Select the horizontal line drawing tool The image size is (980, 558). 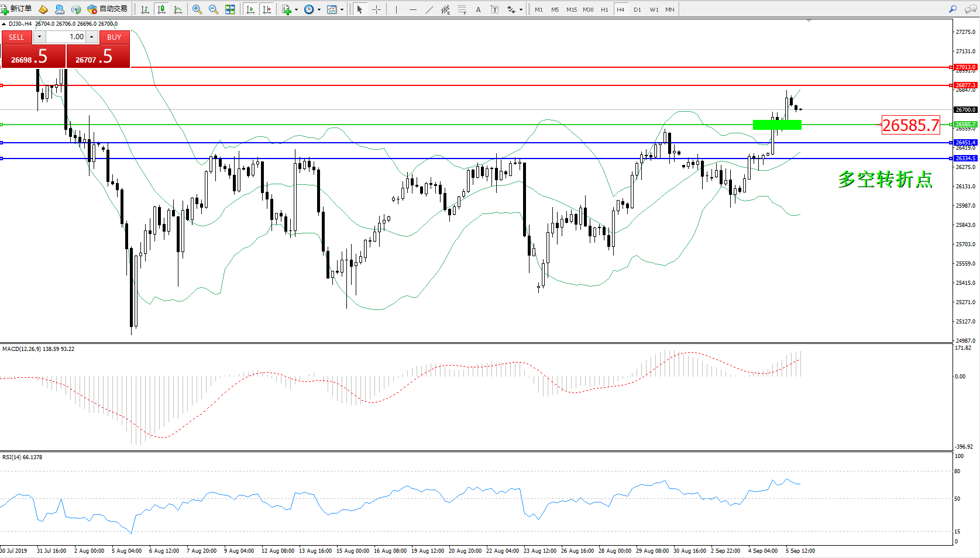(x=413, y=9)
